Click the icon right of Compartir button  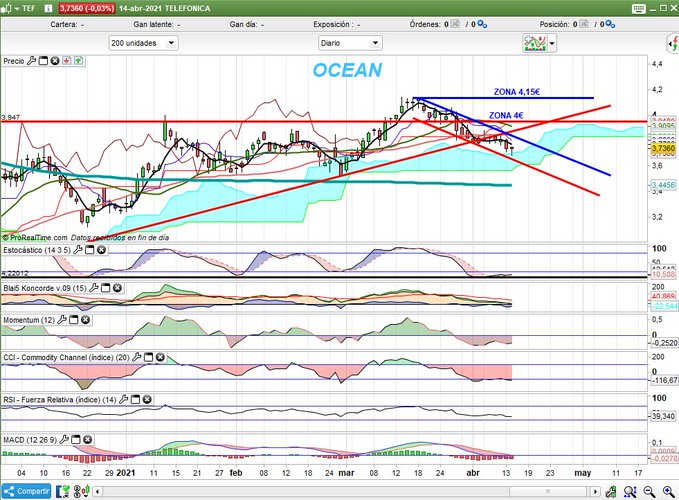tap(63, 491)
